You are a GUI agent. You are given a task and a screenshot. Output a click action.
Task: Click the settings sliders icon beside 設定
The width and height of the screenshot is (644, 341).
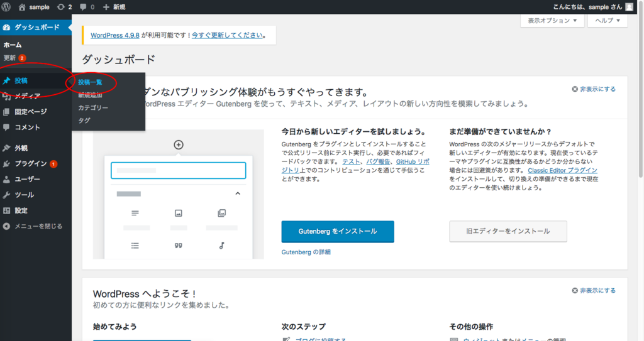(6, 210)
